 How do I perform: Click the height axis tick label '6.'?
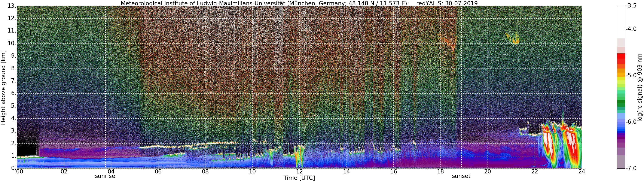click(13, 94)
